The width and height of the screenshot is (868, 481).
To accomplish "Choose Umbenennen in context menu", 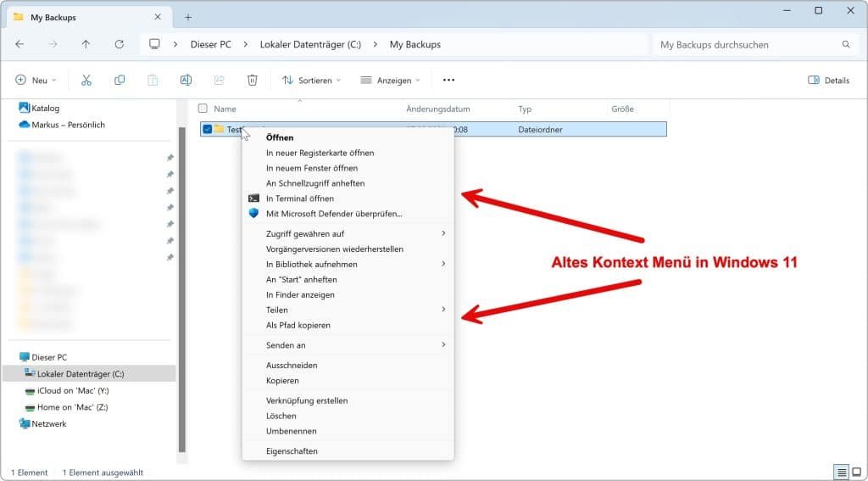I will [x=348, y=431].
